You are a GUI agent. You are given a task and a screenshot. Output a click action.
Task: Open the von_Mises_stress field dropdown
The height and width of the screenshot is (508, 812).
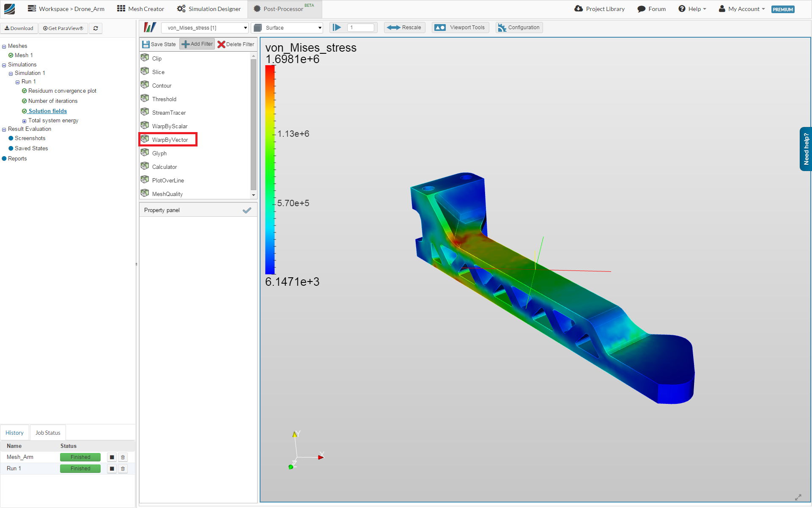coord(205,28)
